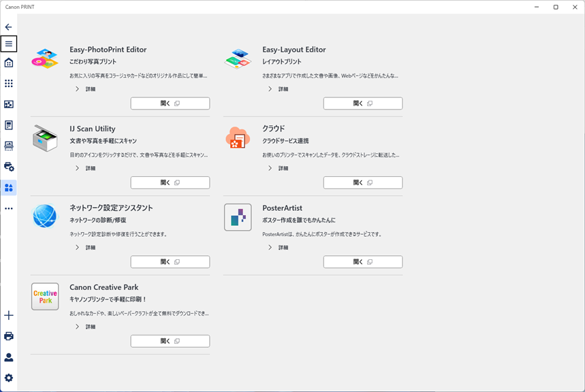
Task: Open the nine-dot grid menu icon
Action: click(9, 83)
